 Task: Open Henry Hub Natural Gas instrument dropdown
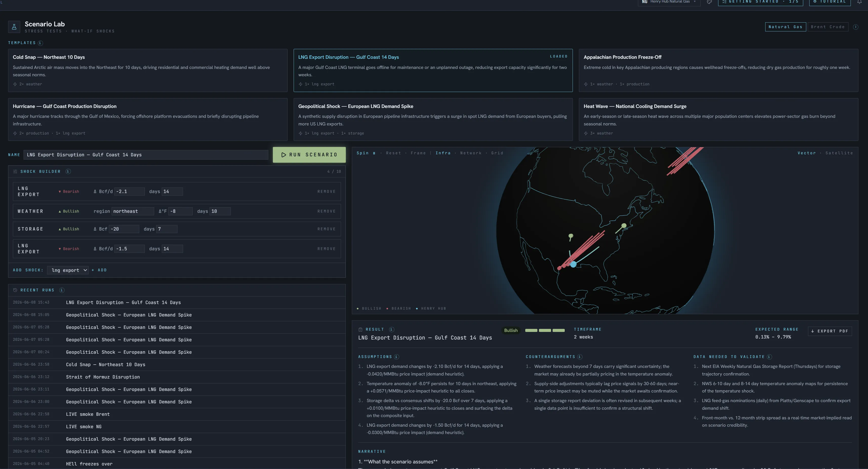[669, 2]
